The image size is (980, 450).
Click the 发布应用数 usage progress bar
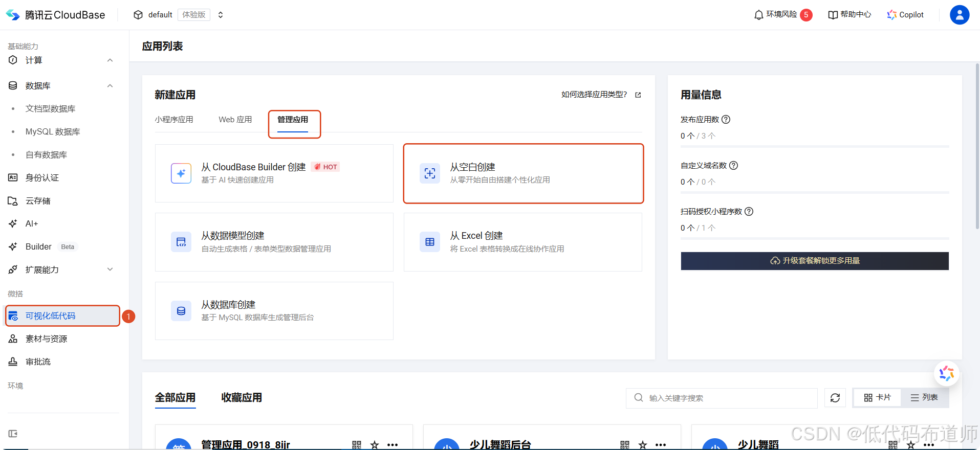click(815, 147)
